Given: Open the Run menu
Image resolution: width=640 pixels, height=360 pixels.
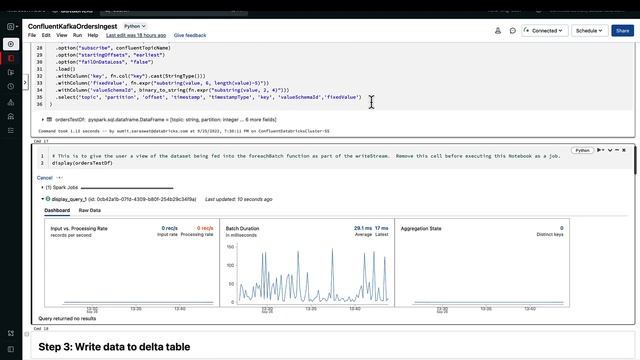Looking at the screenshot, I should (x=77, y=35).
